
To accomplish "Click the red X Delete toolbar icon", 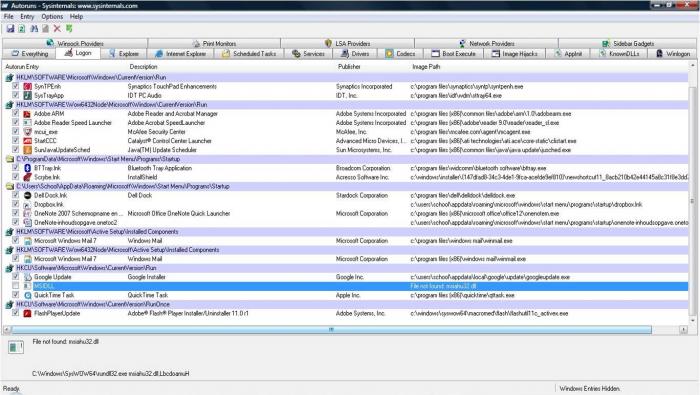I will (x=57, y=29).
